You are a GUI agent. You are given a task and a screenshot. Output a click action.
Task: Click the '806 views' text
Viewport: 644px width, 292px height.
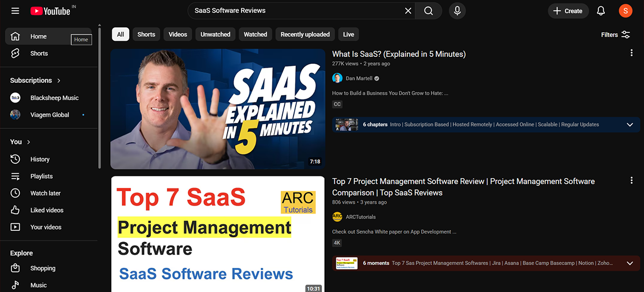[x=343, y=202]
